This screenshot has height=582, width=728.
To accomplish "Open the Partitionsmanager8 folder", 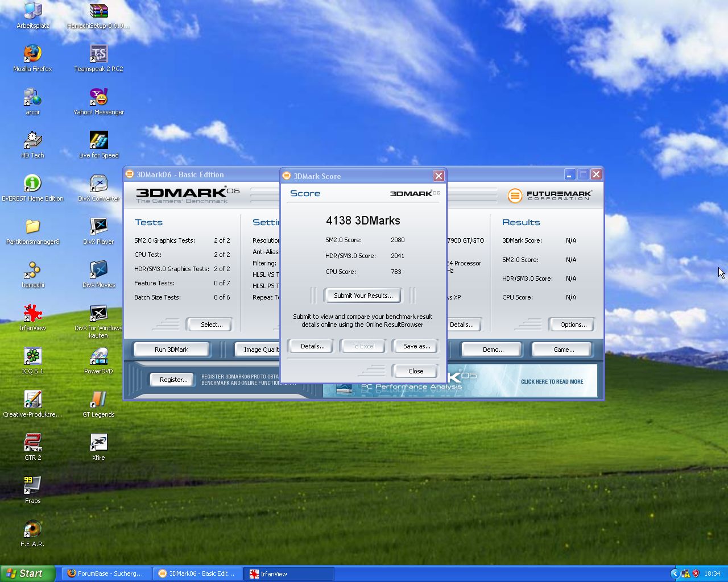I will [x=32, y=231].
